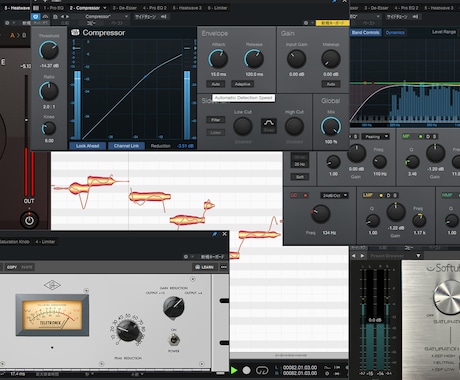Open the 2 - Compressor insert tab
This screenshot has height=380, width=460.
click(85, 8)
